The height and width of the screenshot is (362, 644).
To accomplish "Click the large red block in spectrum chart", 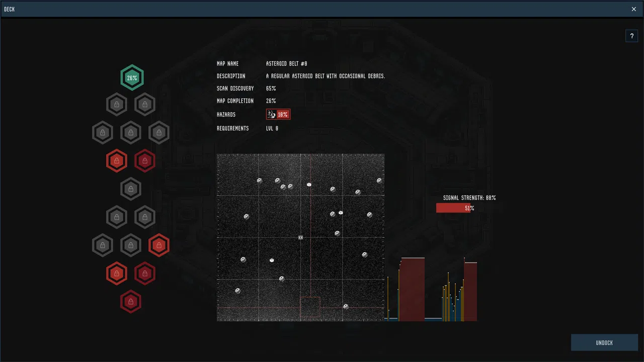I will click(x=412, y=289).
